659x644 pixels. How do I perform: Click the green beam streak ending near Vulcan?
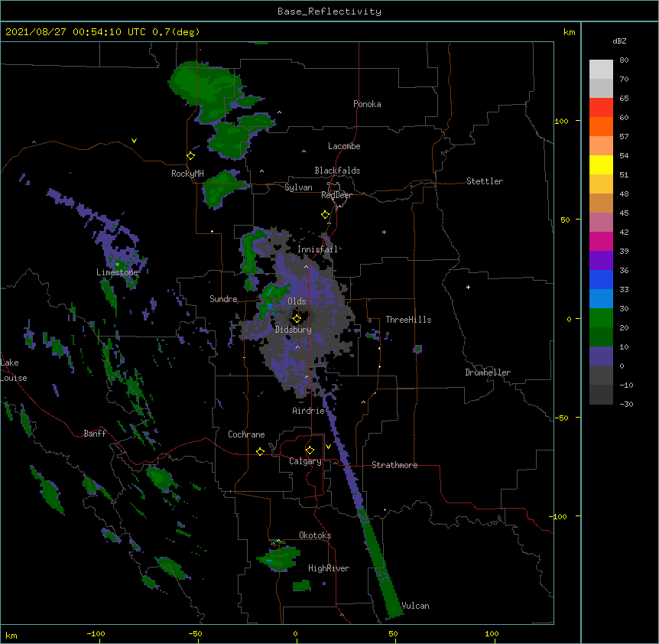382,565
